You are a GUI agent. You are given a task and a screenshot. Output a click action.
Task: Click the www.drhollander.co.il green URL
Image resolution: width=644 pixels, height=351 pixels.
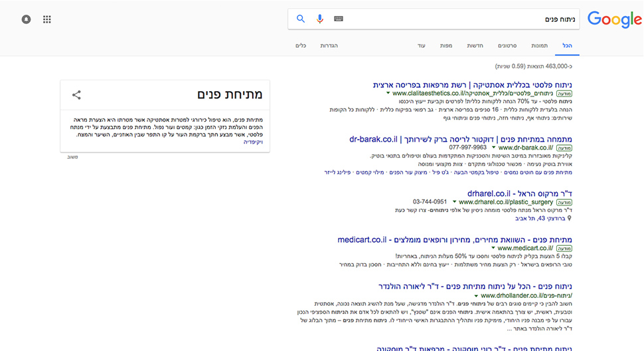click(x=526, y=296)
